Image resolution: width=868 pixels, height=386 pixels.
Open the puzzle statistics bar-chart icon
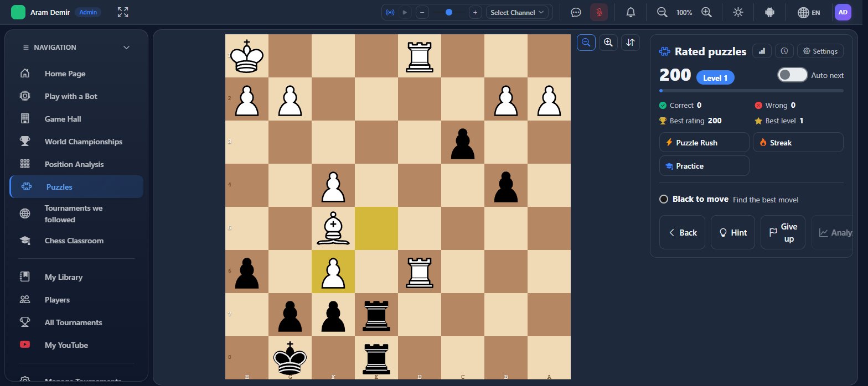pos(762,51)
